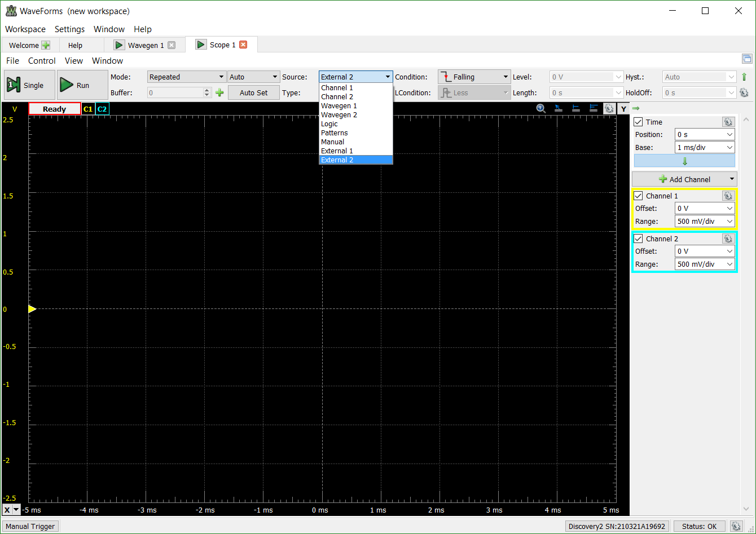Open device settings gear in status bar
The width and height of the screenshot is (756, 534).
tap(736, 526)
